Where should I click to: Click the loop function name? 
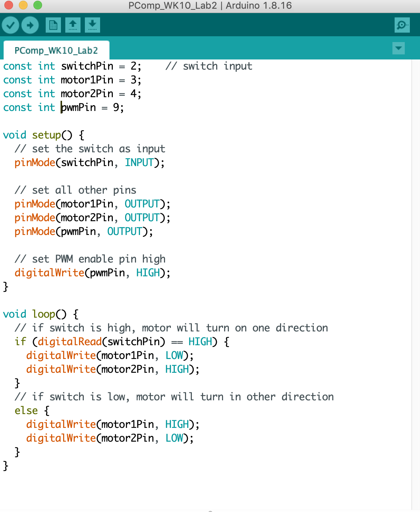(44, 314)
